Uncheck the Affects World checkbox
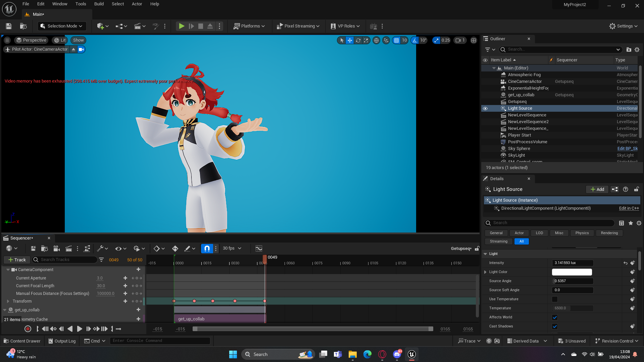This screenshot has width=644, height=362. click(x=555, y=317)
